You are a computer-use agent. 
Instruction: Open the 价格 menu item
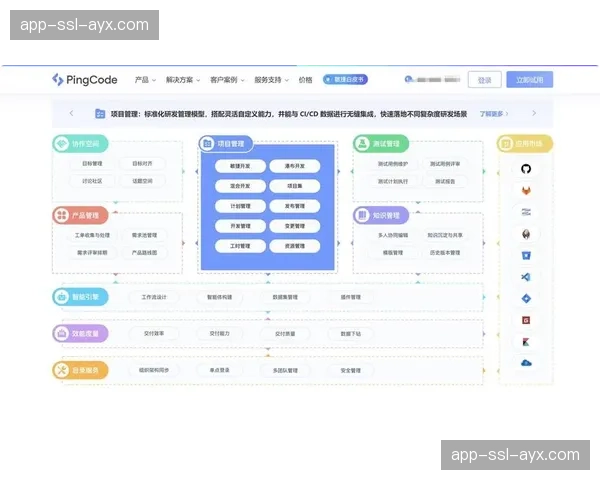click(305, 80)
